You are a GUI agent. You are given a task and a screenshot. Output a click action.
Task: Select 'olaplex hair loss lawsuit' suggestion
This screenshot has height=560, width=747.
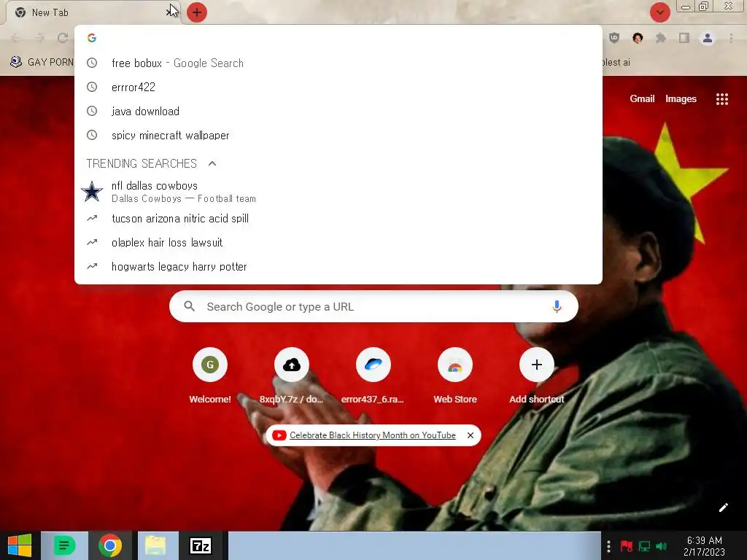[338, 242]
